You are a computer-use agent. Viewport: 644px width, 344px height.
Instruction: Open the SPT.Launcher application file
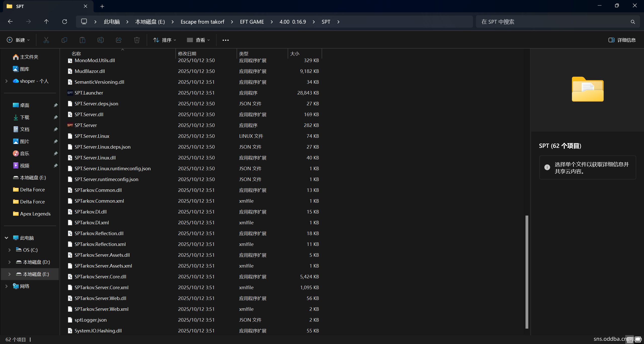[89, 93]
